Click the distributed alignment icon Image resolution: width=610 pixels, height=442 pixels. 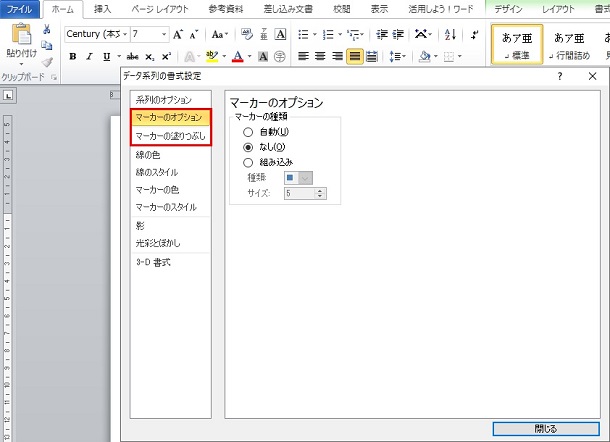point(372,57)
